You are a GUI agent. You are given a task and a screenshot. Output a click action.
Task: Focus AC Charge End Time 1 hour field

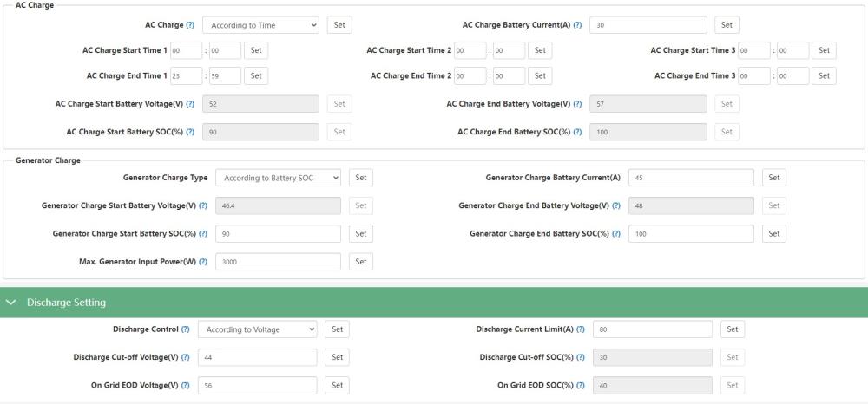coord(187,75)
